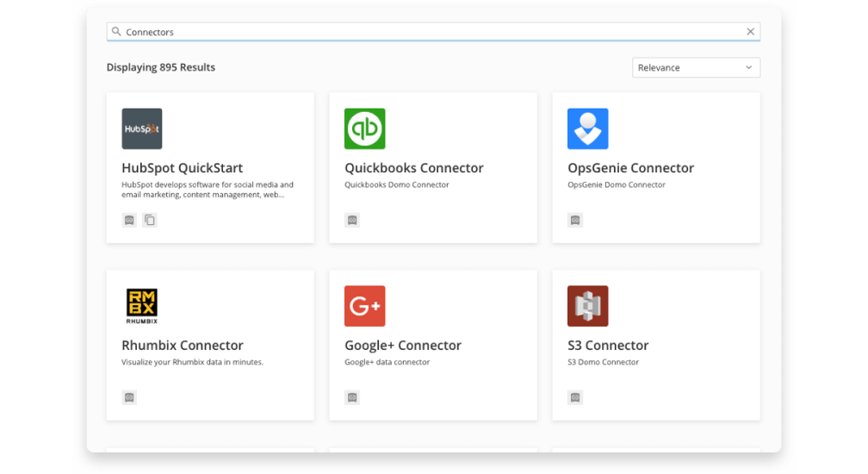Open the OpsGenie Connector title
Image resolution: width=868 pixels, height=474 pixels.
630,168
